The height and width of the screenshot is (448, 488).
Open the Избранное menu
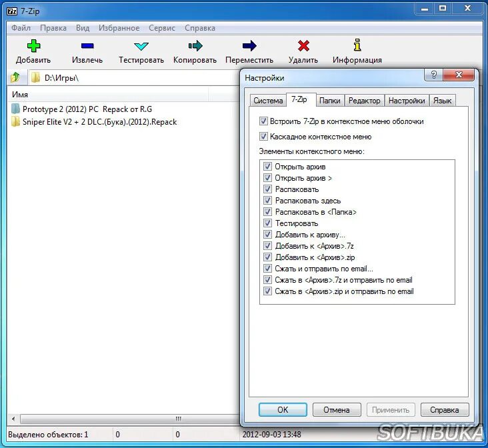click(x=119, y=28)
